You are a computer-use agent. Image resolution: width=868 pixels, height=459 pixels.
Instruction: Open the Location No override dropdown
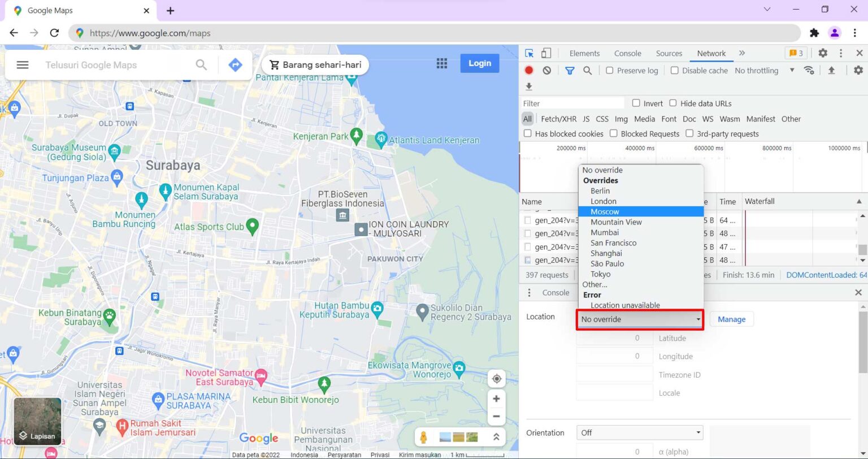[x=640, y=319]
